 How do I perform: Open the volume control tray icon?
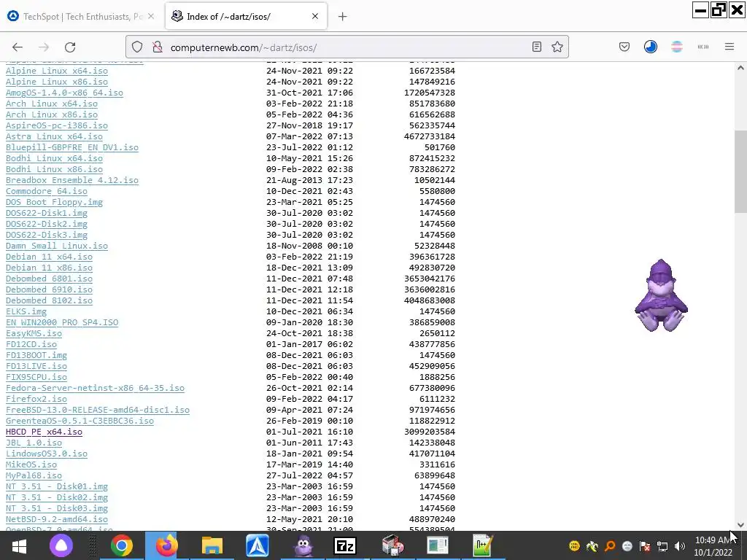click(680, 546)
